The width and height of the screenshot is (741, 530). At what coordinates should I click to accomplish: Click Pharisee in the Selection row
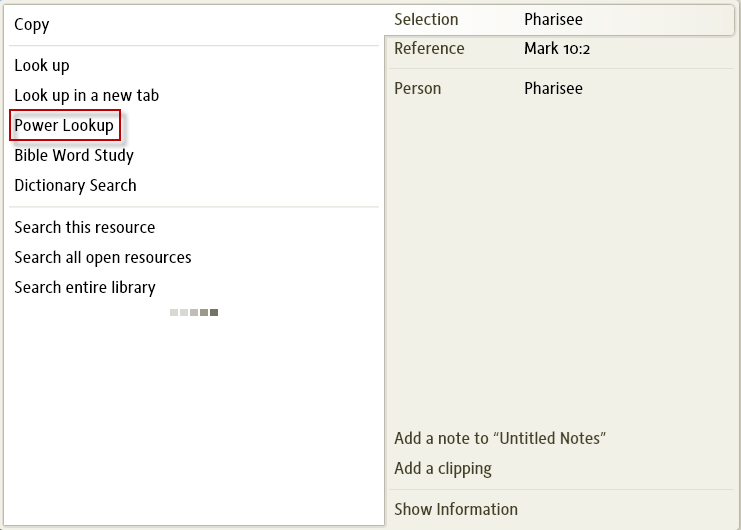pos(553,19)
